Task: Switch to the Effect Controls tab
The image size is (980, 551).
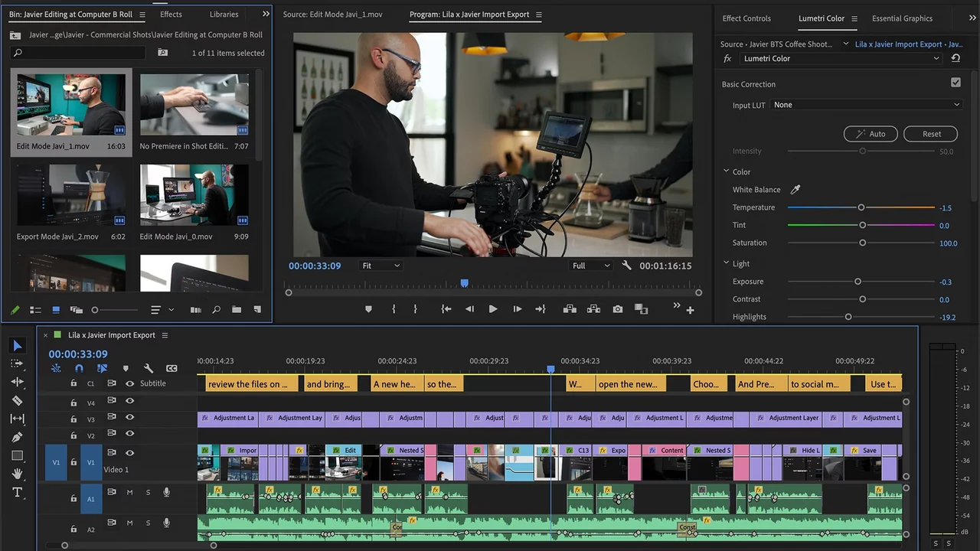Action: tap(746, 18)
